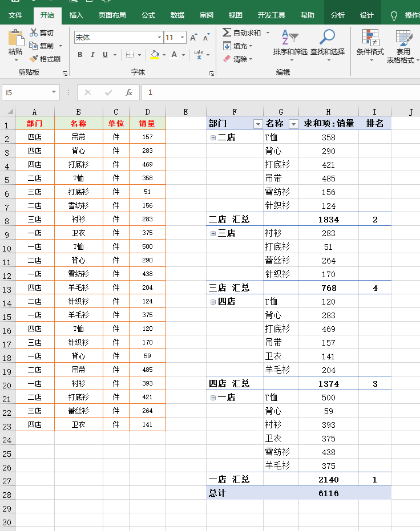420x531 pixels.
Task: Open the 文件 (File) tab
Action: 15,15
